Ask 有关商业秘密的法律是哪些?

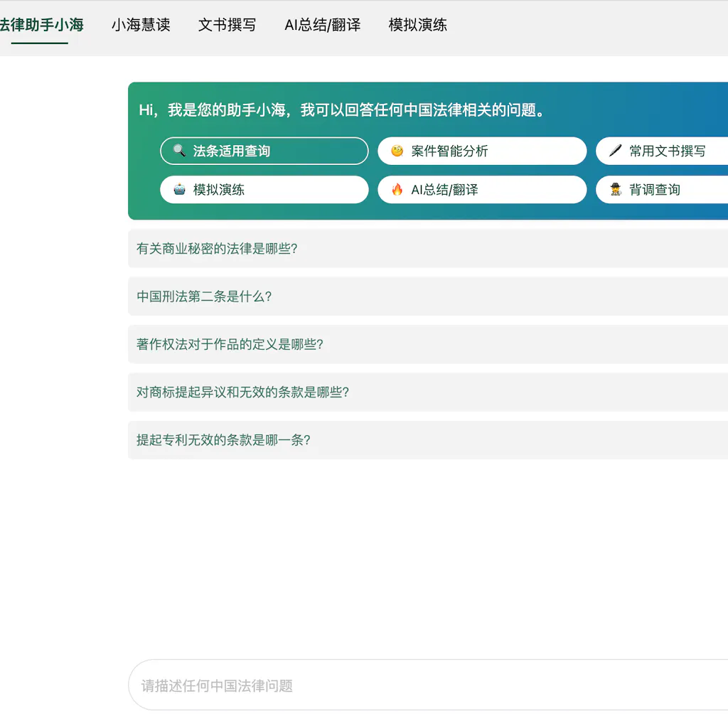tap(427, 248)
